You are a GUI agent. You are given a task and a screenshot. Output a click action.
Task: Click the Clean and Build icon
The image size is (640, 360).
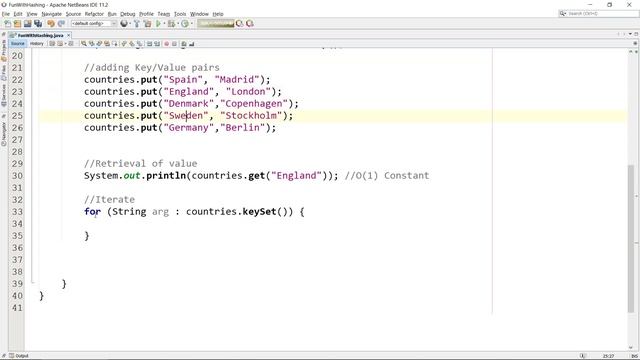pyautogui.click(x=147, y=24)
